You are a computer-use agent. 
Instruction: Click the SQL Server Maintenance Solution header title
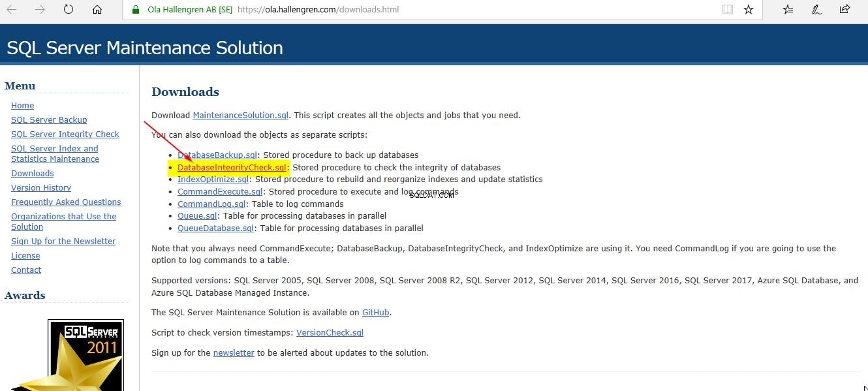tap(145, 48)
